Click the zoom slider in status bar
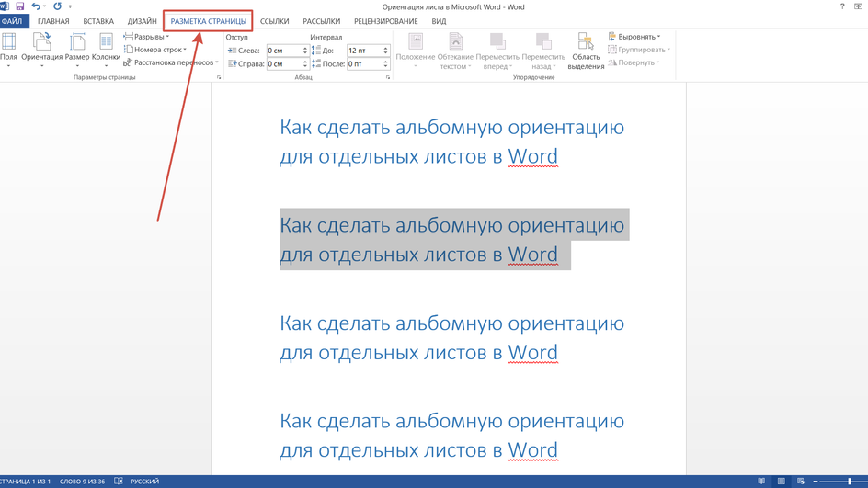Screen dimensions: 868x488 [x=844, y=482]
